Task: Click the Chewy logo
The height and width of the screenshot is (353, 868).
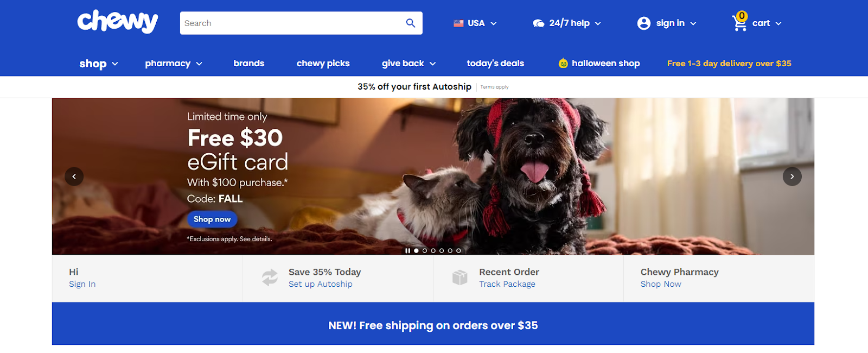Action: [118, 22]
